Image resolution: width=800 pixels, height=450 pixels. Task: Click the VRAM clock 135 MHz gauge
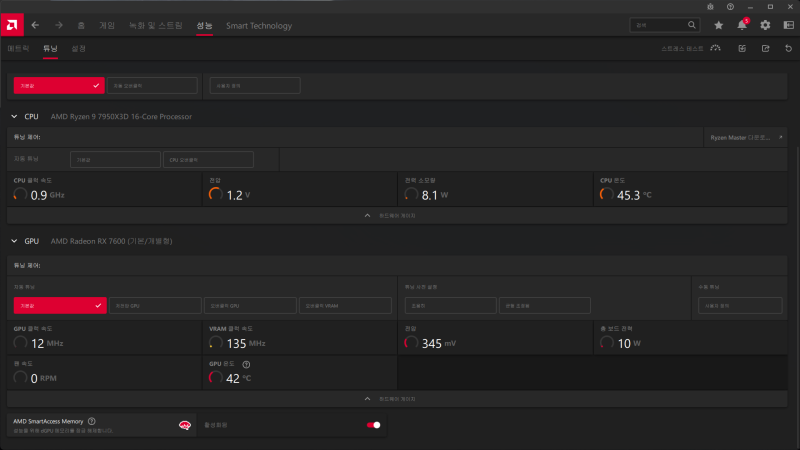[x=216, y=343]
